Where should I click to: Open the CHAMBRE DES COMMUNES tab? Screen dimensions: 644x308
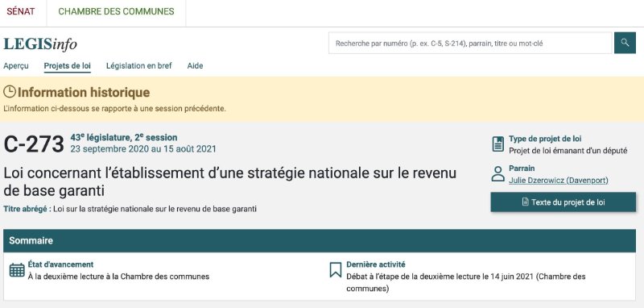[116, 11]
